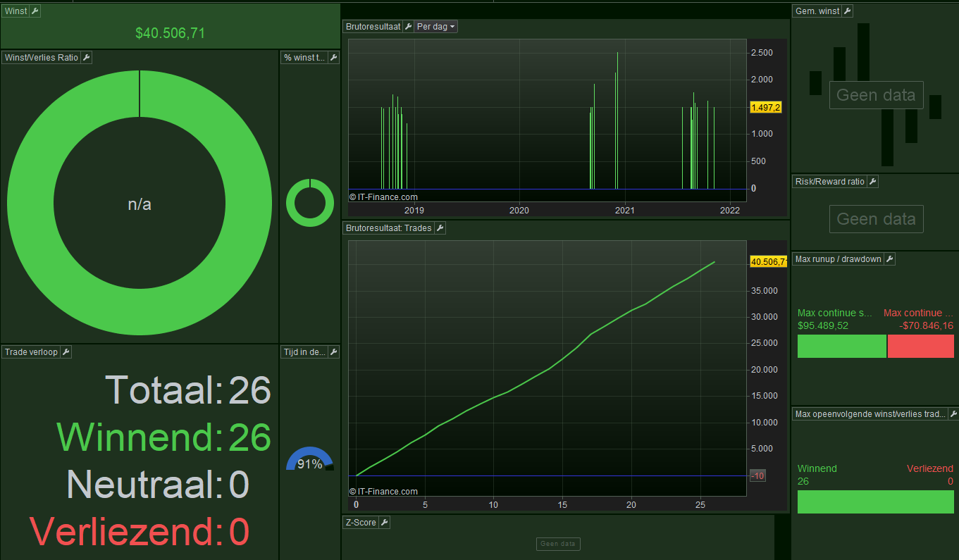The height and width of the screenshot is (560, 959).
Task: Click the IT-Finance.com link in daily chart
Action: click(x=383, y=197)
